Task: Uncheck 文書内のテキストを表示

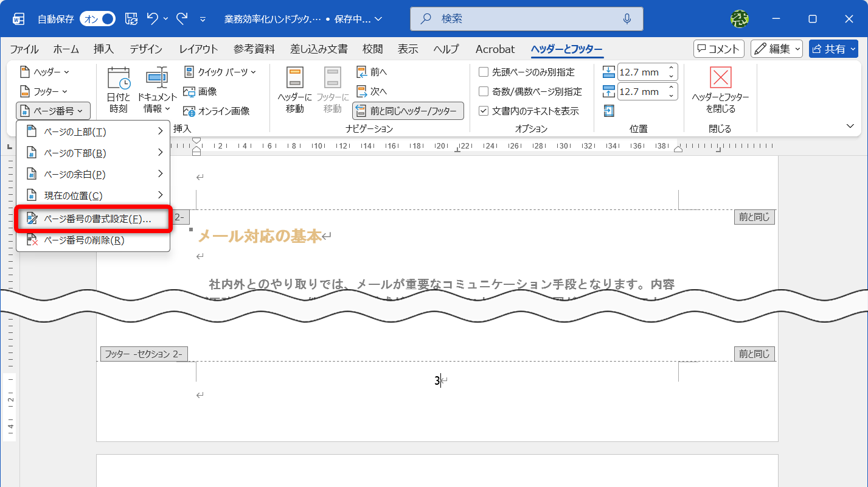Action: 529,111
